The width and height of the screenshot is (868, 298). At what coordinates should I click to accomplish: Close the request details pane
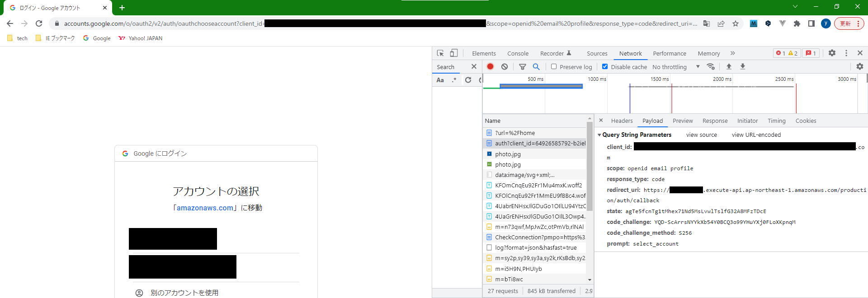(x=601, y=121)
